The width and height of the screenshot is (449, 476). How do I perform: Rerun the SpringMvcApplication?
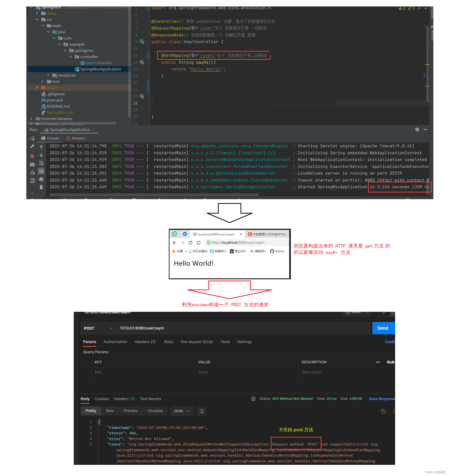32,138
